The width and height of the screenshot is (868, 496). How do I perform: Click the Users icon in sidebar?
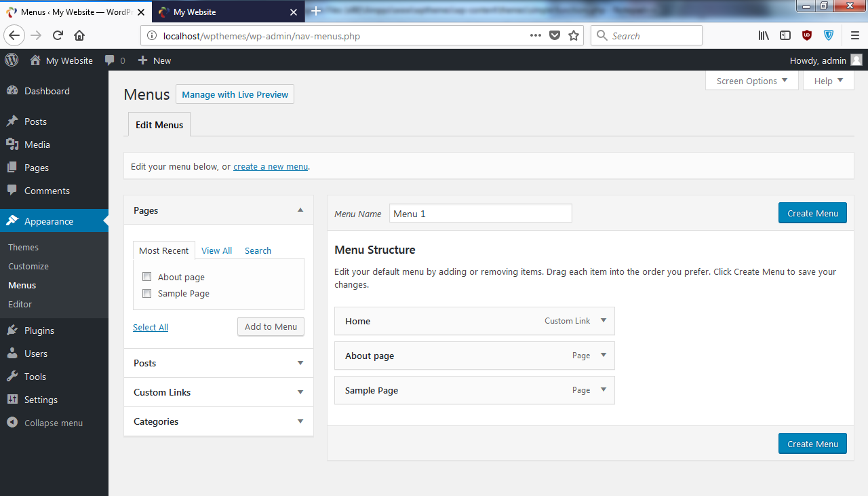click(x=12, y=354)
